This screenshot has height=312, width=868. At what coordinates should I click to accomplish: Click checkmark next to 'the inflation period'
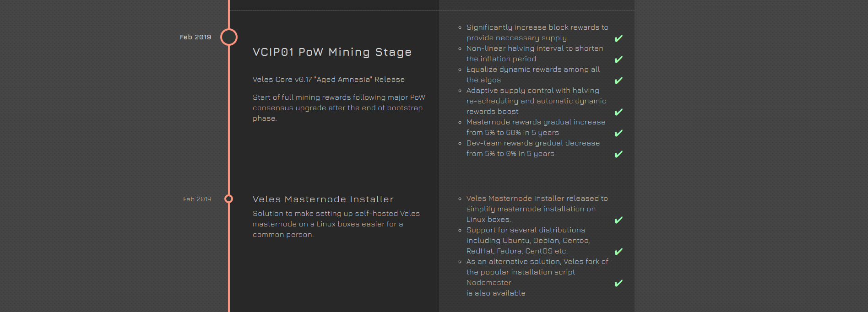[618, 59]
